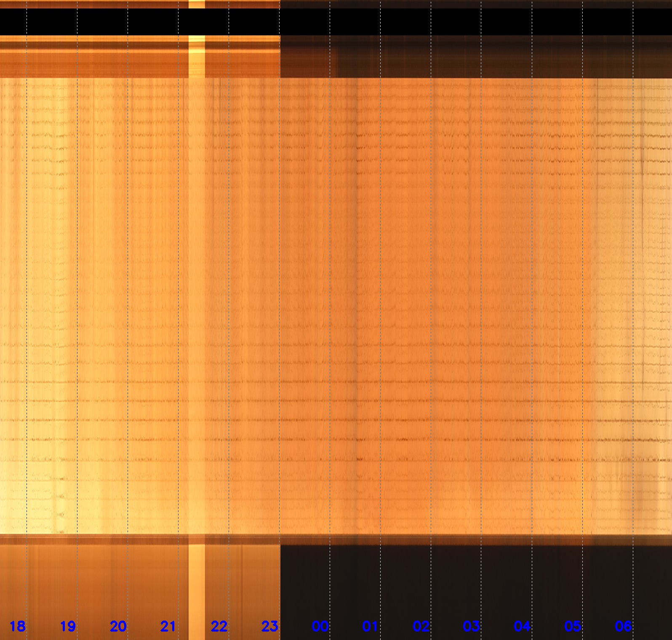Select the 21 hour label
Screen dimensions: 672x640
168,627
